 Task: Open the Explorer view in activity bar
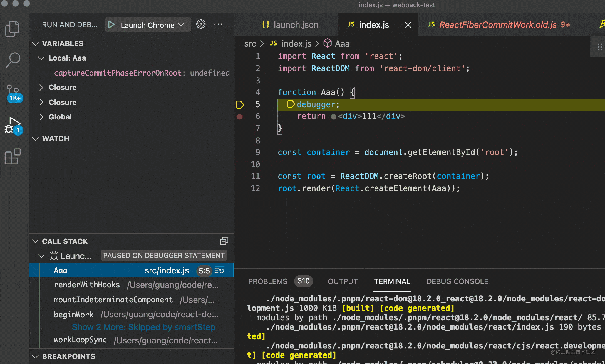click(x=13, y=29)
